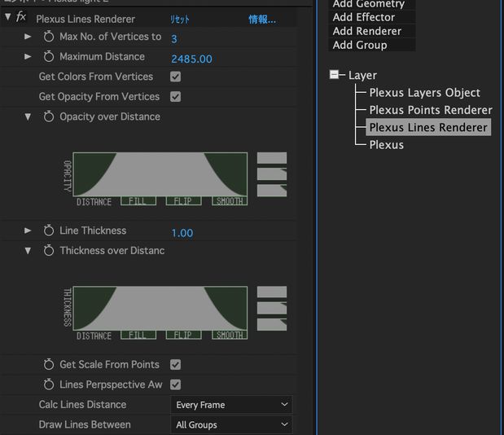Uncheck Get Colors From Vertices
Image resolution: width=504 pixels, height=435 pixels.
pyautogui.click(x=176, y=77)
